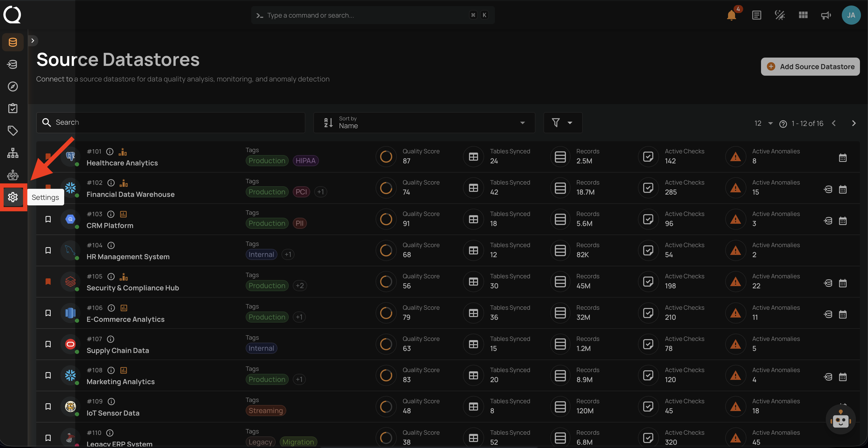The height and width of the screenshot is (448, 868).
Task: Open the Tags icon in sidebar
Action: click(x=13, y=130)
